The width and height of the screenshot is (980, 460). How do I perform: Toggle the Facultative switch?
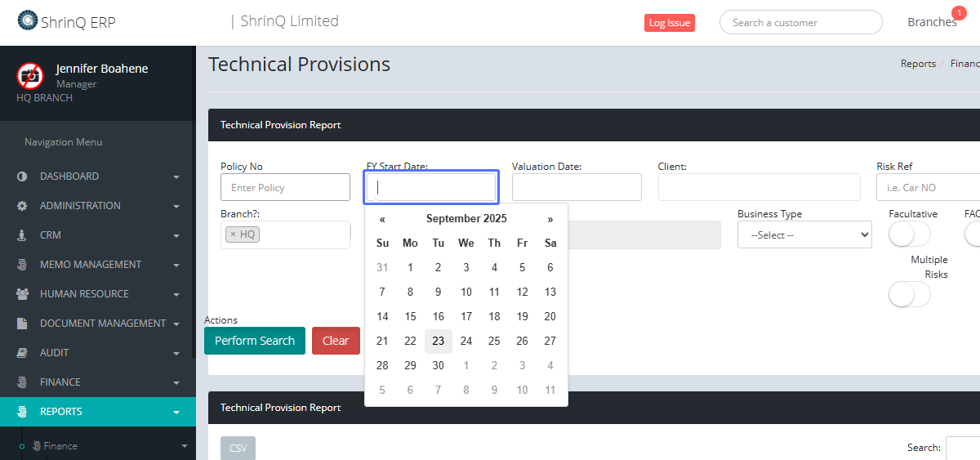[909, 234]
